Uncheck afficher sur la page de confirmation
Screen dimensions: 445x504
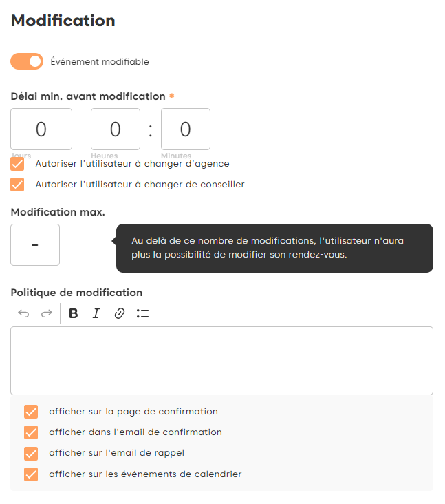click(31, 412)
